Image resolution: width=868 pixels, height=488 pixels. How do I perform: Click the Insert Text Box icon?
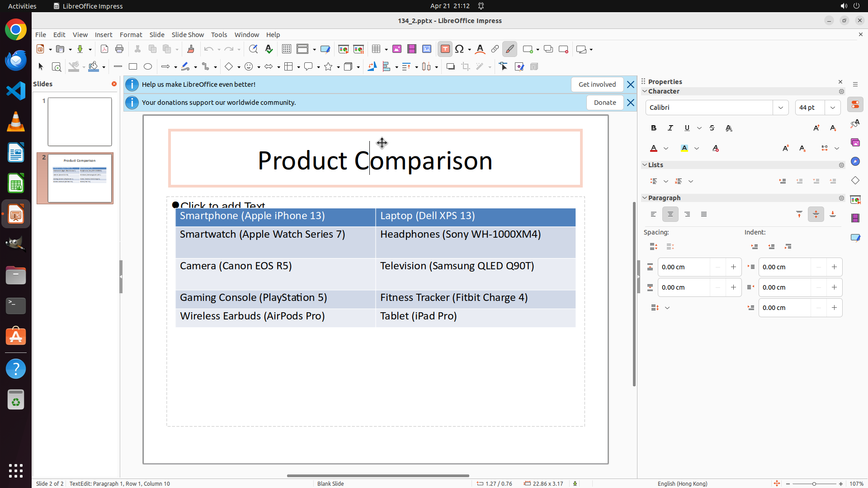[445, 49]
